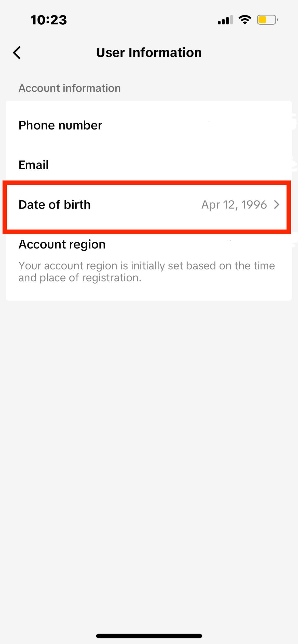Viewport: 298px width, 644px height.
Task: Tap the home indicator bar
Action: [149, 636]
